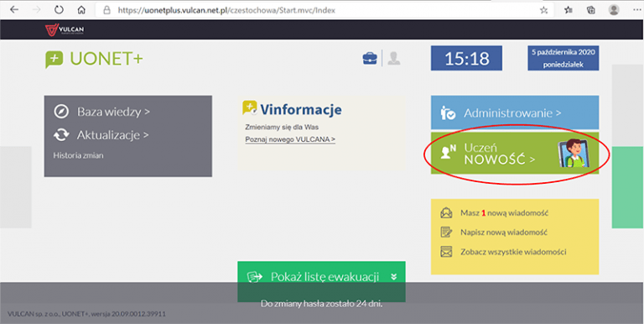Click the Vinformacje speech bubble icon
644x324 pixels.
pos(250,108)
